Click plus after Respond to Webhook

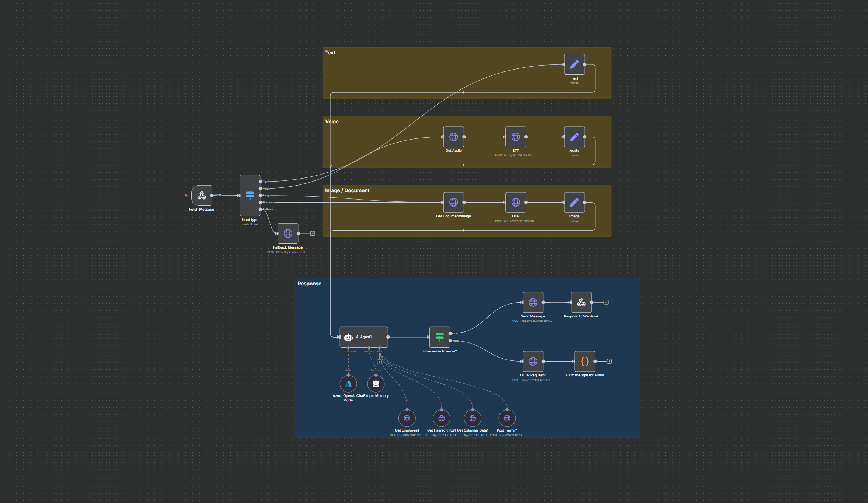tap(606, 302)
